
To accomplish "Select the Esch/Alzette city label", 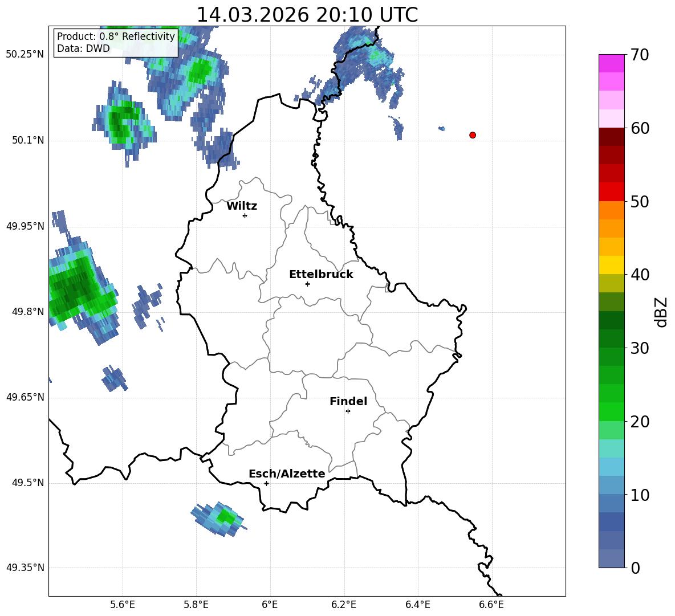I will pos(287,474).
